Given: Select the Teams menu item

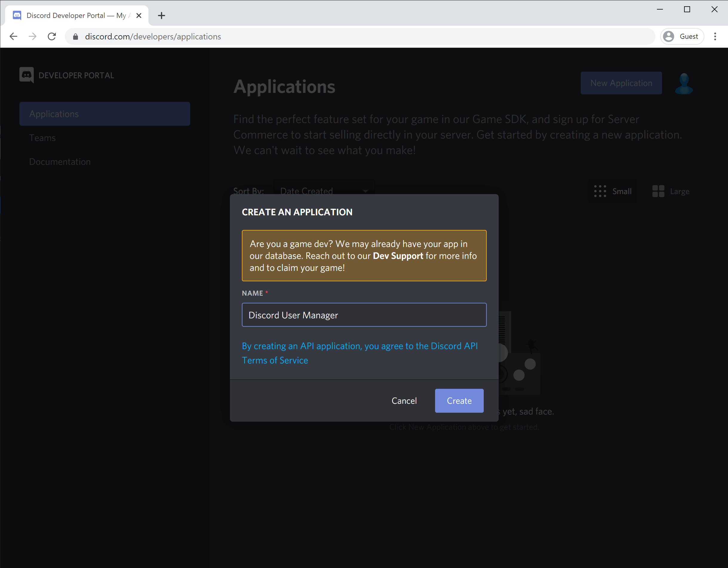Looking at the screenshot, I should (42, 138).
